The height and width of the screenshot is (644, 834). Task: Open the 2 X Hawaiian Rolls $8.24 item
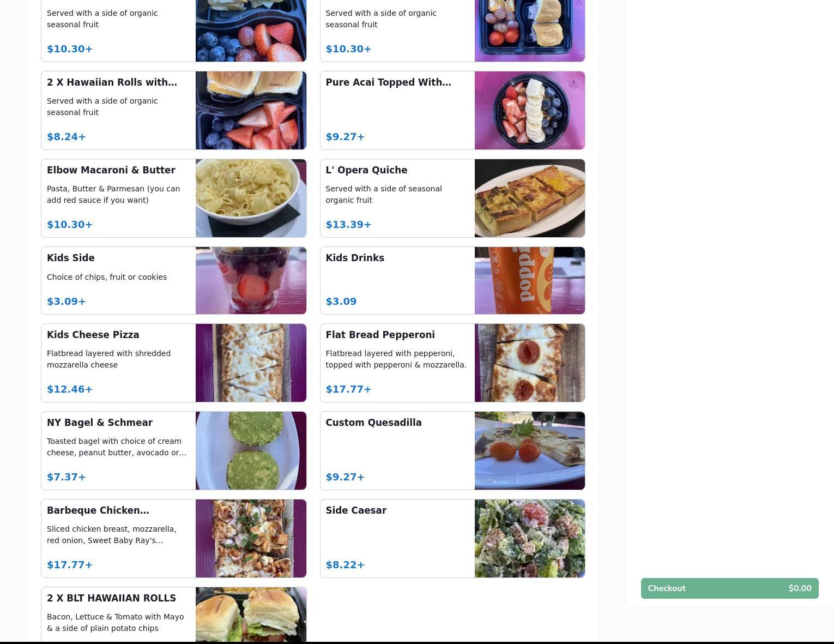[x=173, y=110]
